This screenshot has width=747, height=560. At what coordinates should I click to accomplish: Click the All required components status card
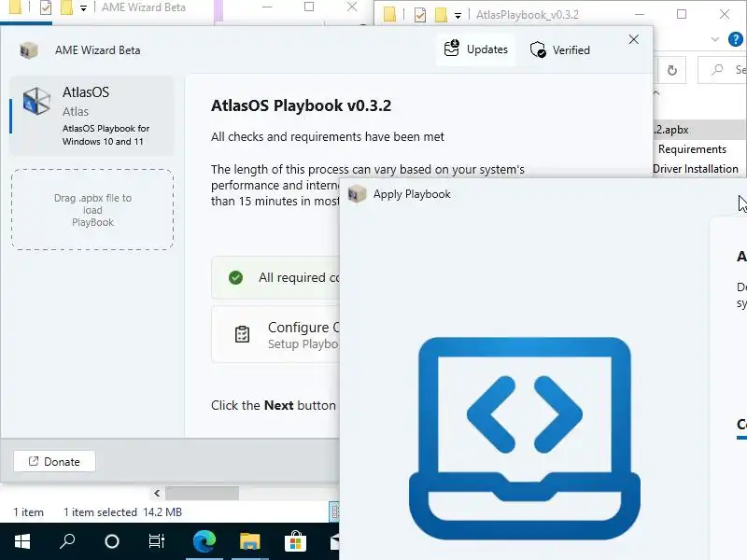pos(275,277)
